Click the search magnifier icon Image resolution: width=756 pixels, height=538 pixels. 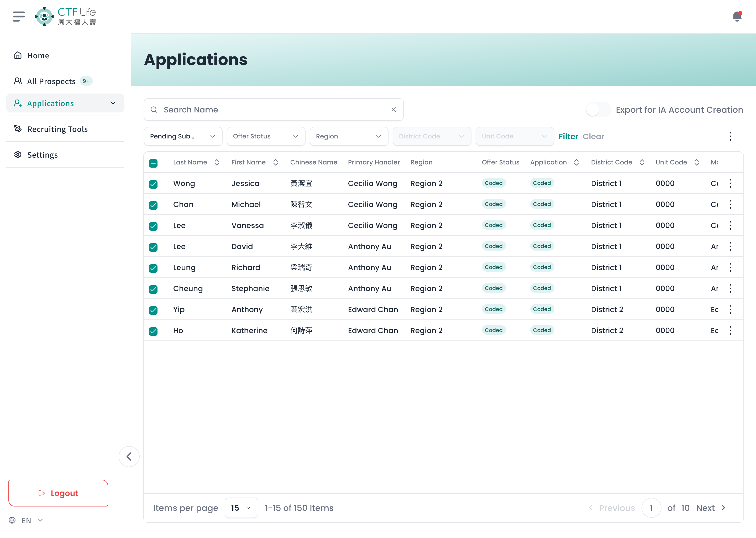[154, 110]
